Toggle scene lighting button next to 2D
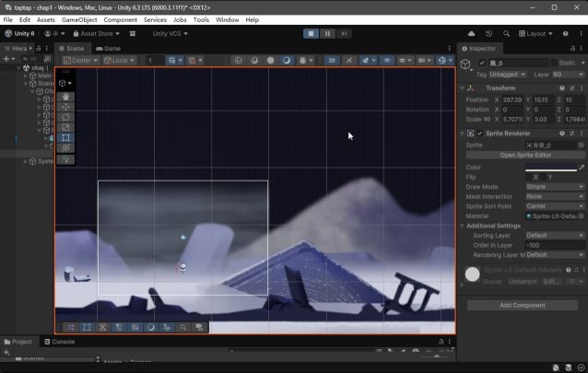Screen dimensions: 588x373 pyautogui.click(x=349, y=61)
